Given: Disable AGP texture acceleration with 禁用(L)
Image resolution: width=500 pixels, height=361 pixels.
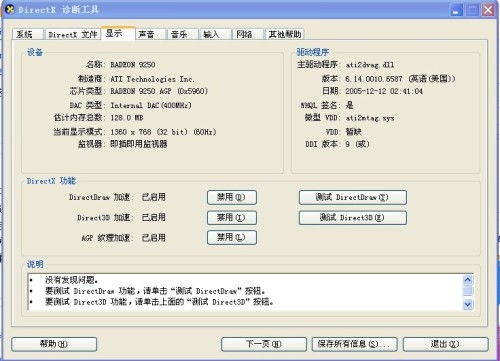Looking at the screenshot, I should (232, 238).
